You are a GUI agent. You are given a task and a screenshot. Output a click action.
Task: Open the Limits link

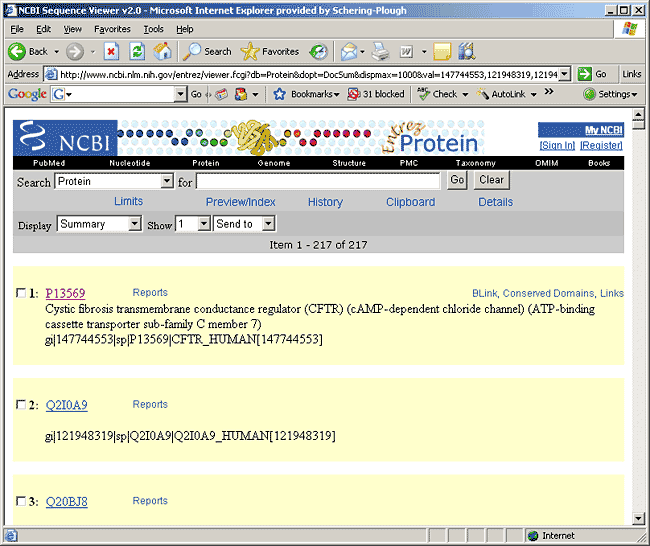[x=129, y=201]
